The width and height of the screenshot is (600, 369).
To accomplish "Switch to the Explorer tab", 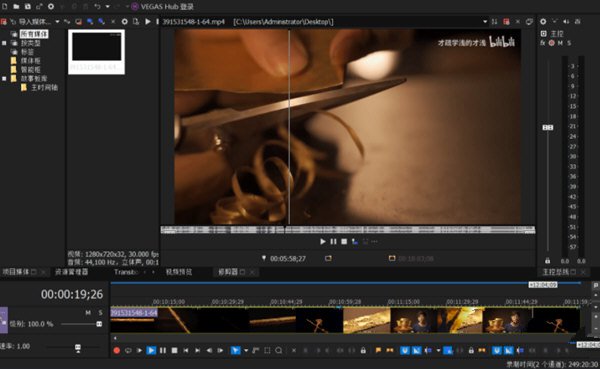I will pos(72,272).
